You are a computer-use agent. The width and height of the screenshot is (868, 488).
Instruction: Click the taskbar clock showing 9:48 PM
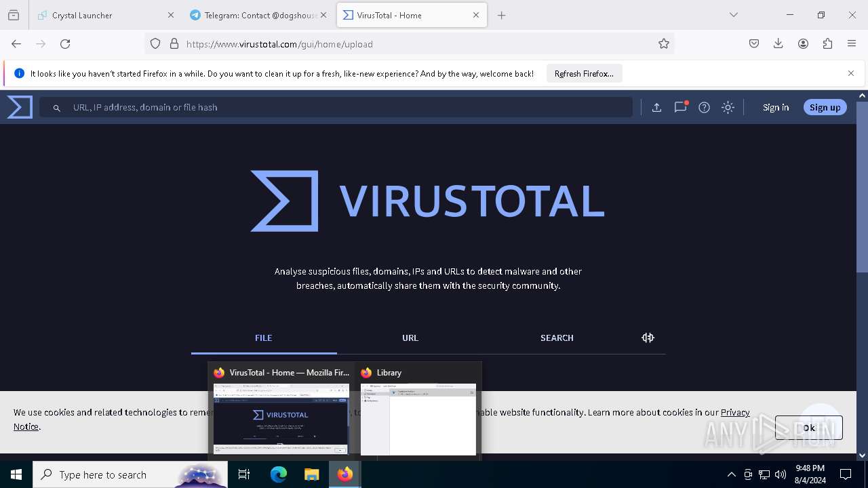point(810,474)
